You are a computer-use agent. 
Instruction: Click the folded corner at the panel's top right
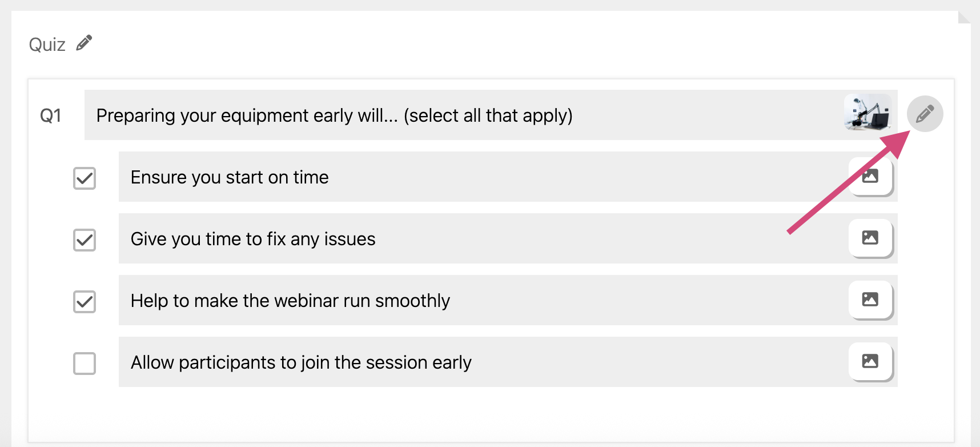click(x=963, y=17)
